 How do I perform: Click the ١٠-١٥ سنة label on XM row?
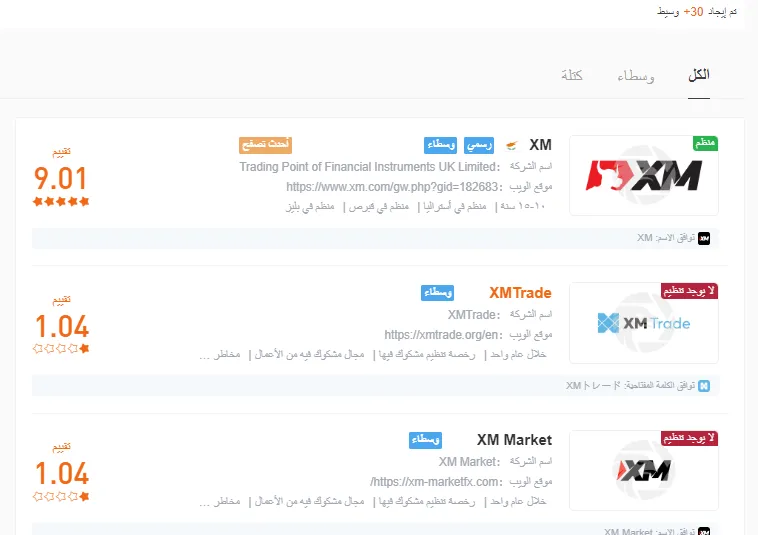pos(524,206)
